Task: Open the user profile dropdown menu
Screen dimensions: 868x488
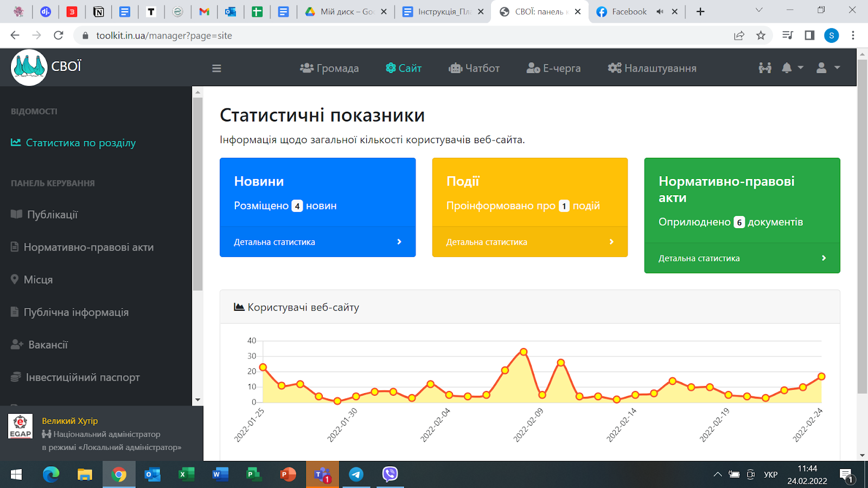Action: [x=827, y=68]
